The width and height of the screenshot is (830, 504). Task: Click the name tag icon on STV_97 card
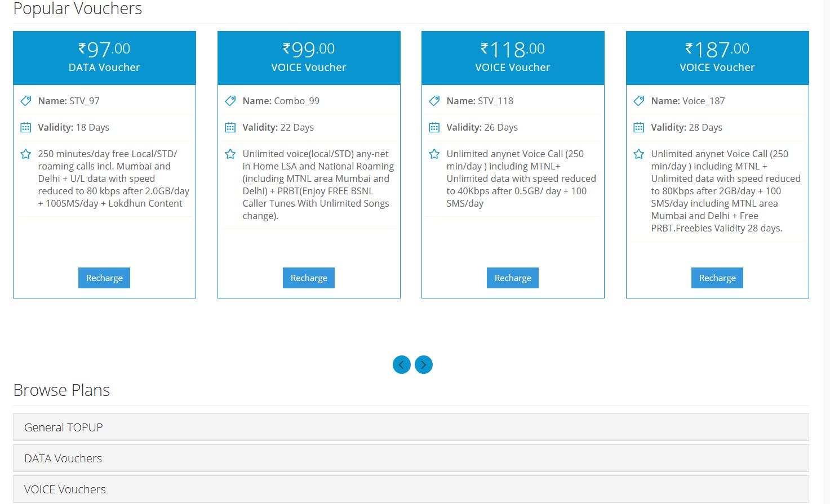(x=26, y=101)
